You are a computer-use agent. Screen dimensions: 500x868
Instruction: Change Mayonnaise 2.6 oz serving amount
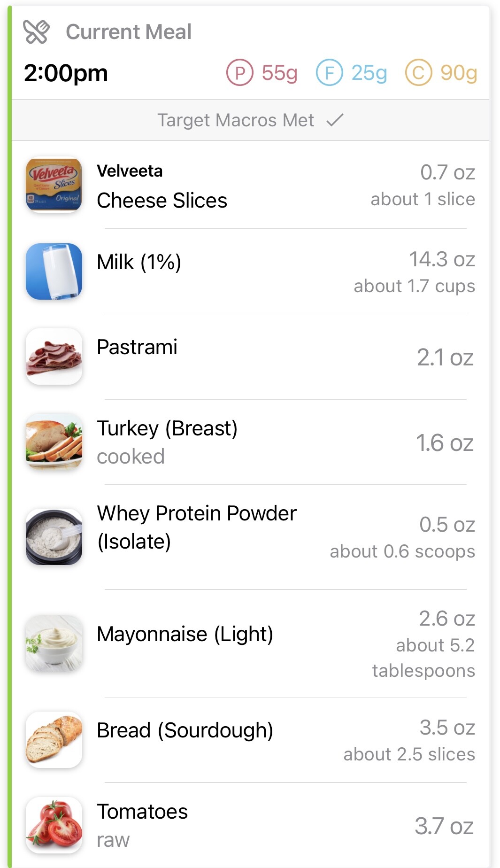pyautogui.click(x=447, y=619)
